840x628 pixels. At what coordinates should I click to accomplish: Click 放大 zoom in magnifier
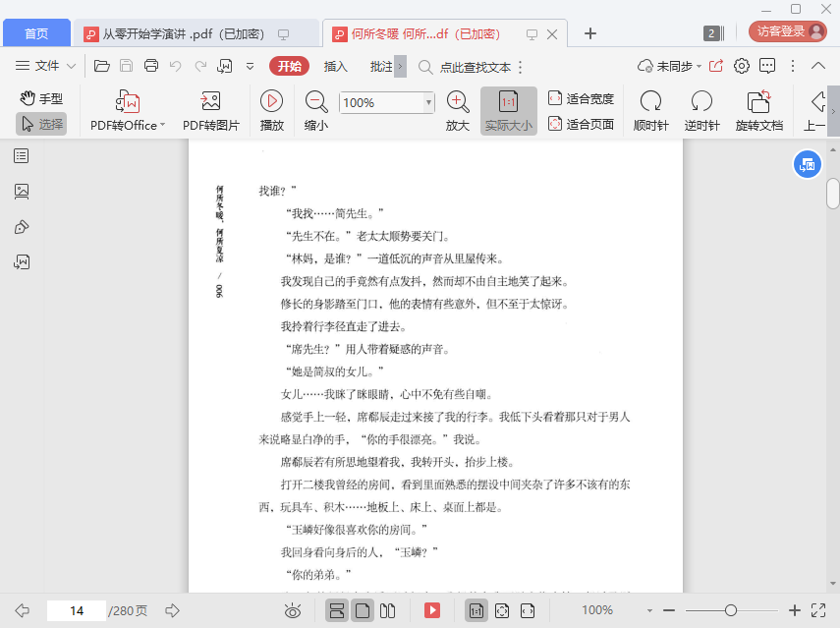458,111
